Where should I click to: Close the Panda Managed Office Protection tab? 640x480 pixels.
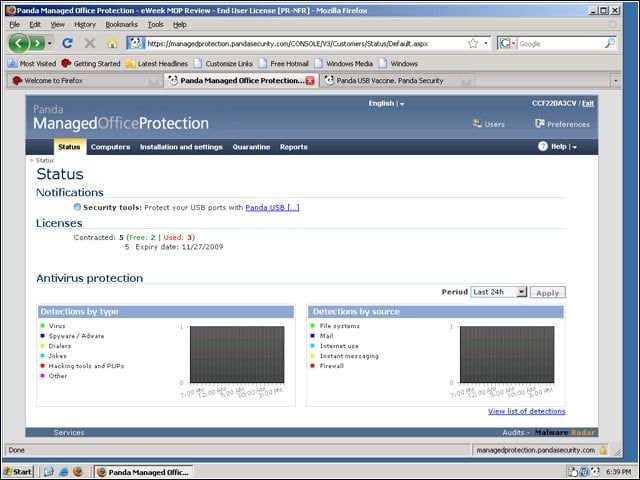coord(310,81)
